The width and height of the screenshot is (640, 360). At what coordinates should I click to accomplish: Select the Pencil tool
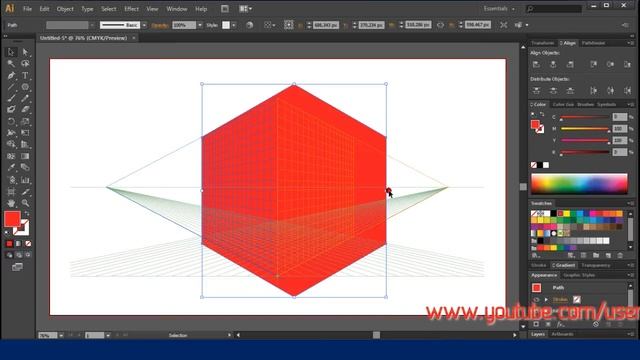point(25,98)
